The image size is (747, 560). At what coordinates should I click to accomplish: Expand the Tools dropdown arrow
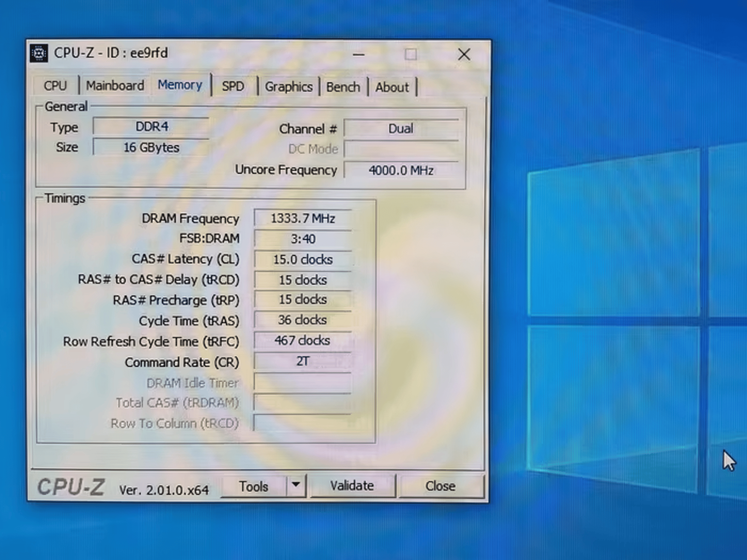pyautogui.click(x=296, y=485)
